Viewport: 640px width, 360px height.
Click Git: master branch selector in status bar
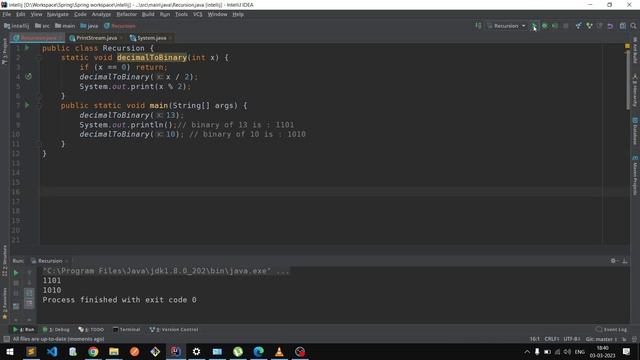pos(601,339)
